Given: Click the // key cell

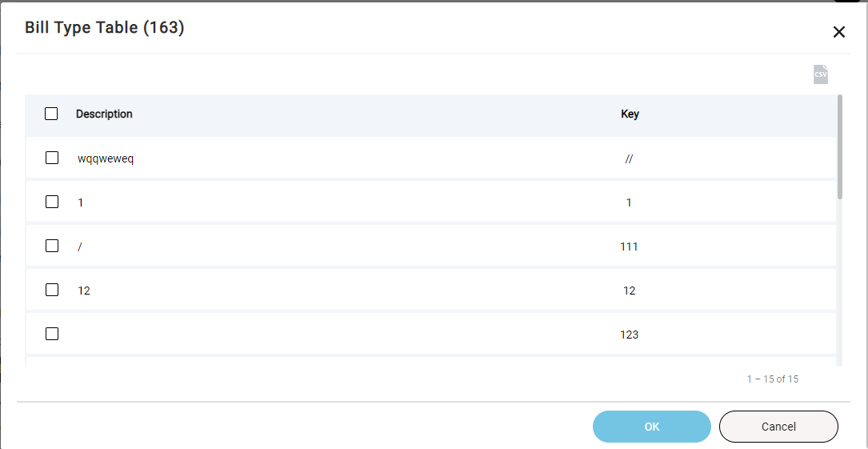Looking at the screenshot, I should pyautogui.click(x=629, y=159).
